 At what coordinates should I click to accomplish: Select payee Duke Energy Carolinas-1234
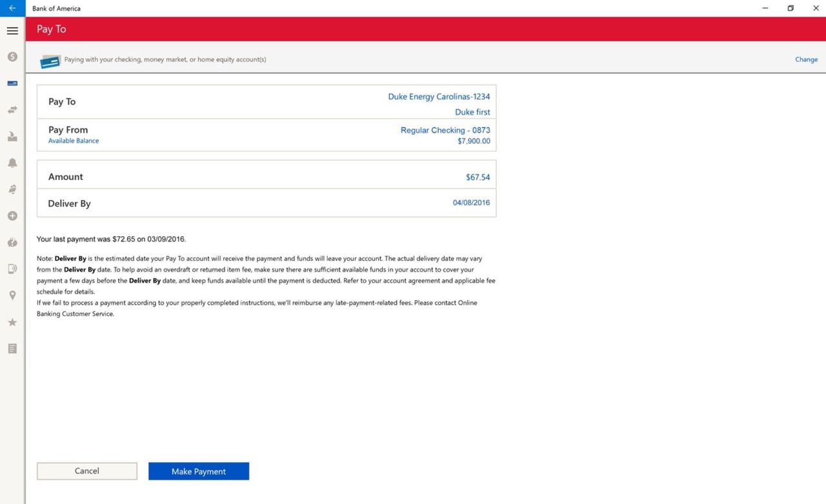[439, 97]
